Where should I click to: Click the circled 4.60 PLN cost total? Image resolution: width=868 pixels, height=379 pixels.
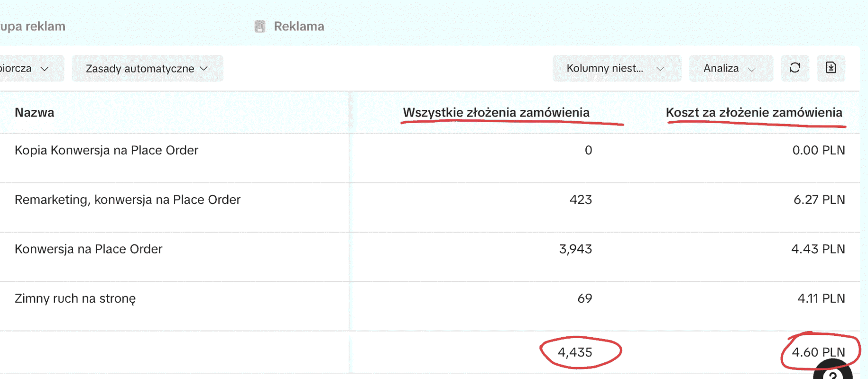coord(818,352)
